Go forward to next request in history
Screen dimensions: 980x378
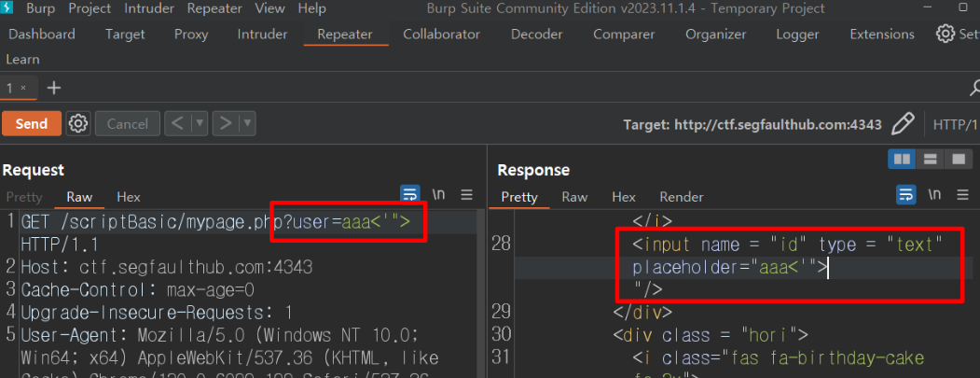(x=225, y=124)
